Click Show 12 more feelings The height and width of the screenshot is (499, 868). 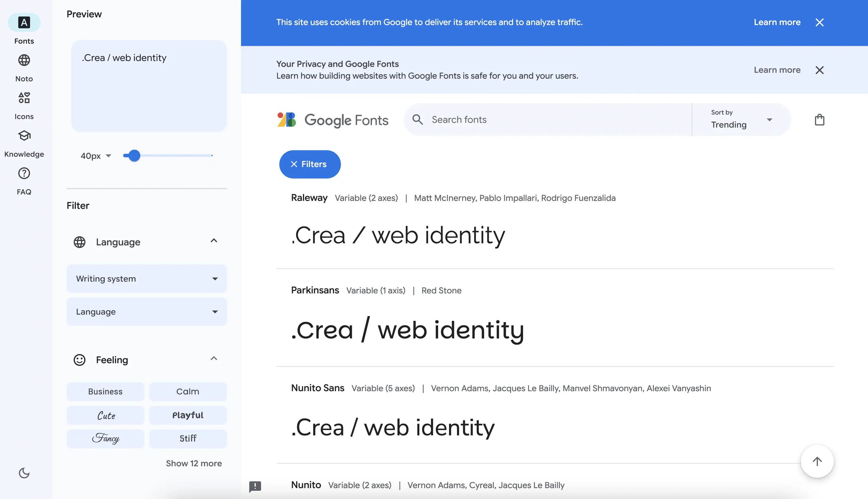[194, 463]
